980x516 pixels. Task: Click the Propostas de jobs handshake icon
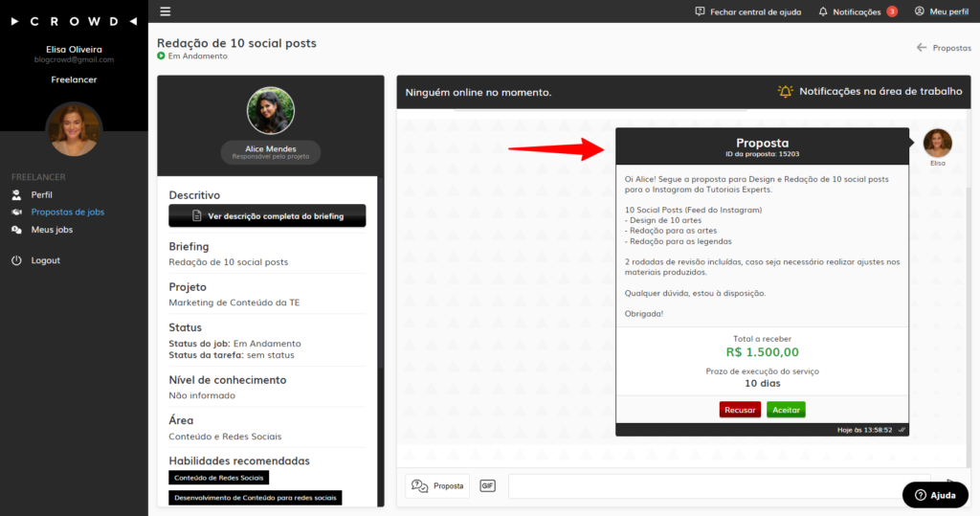(17, 213)
